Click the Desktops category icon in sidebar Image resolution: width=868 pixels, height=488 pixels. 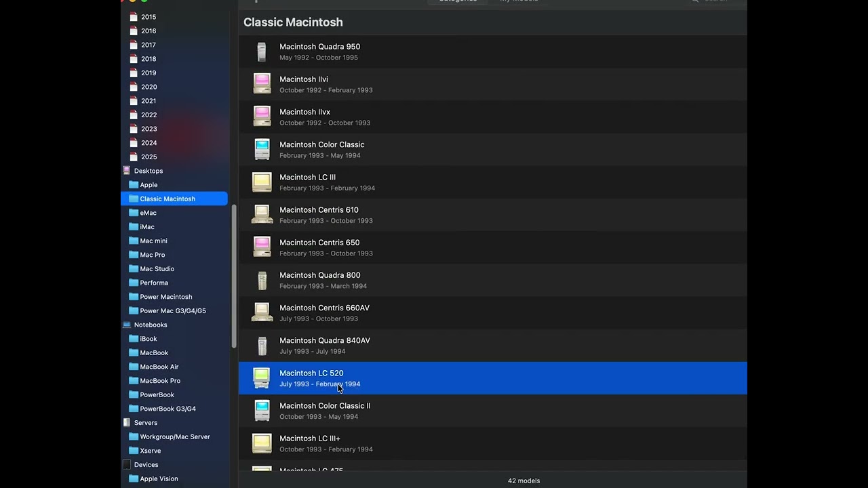126,171
